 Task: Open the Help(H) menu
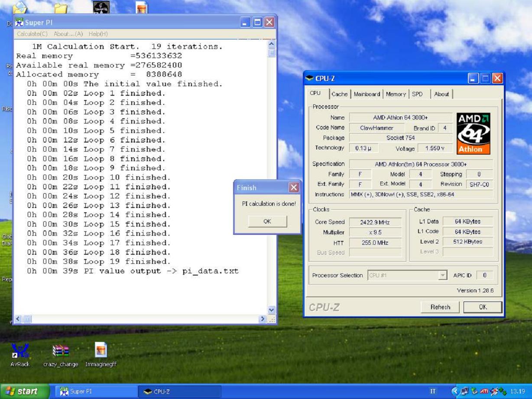(x=98, y=34)
